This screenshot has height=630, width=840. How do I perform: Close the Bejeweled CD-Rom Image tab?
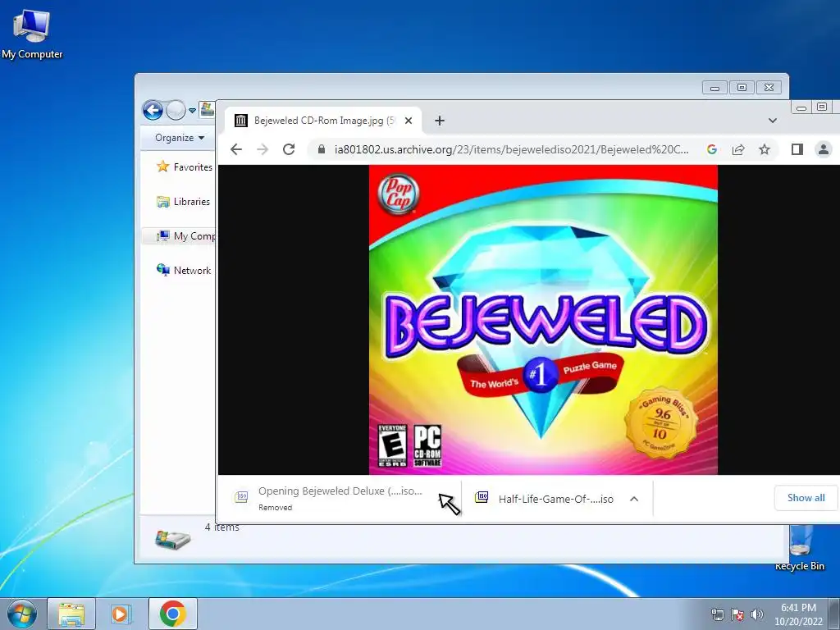[x=409, y=121]
